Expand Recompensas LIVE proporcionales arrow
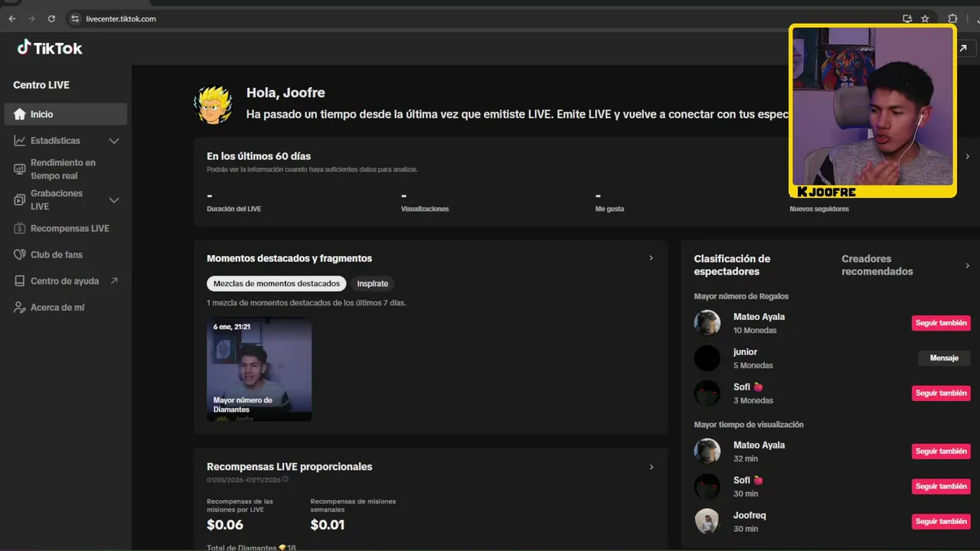The width and height of the screenshot is (980, 551). [652, 467]
